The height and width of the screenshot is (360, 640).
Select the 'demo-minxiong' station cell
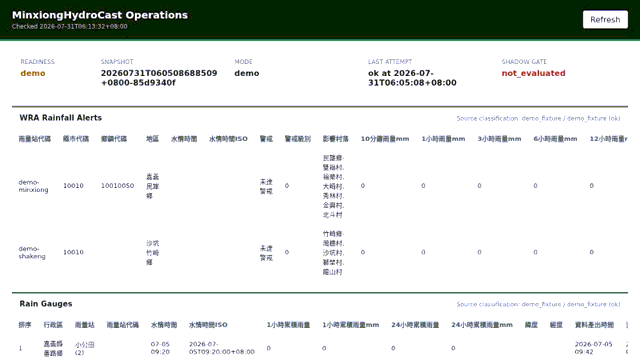click(33, 186)
